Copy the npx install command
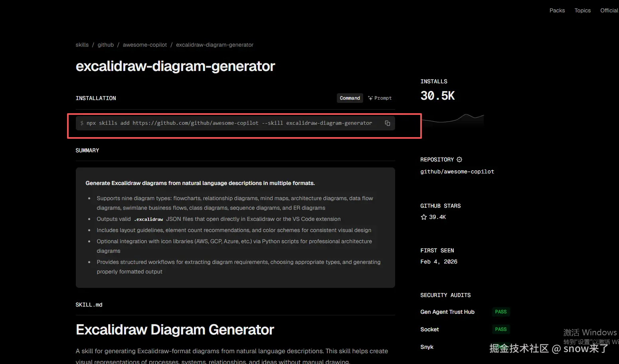 coord(387,123)
